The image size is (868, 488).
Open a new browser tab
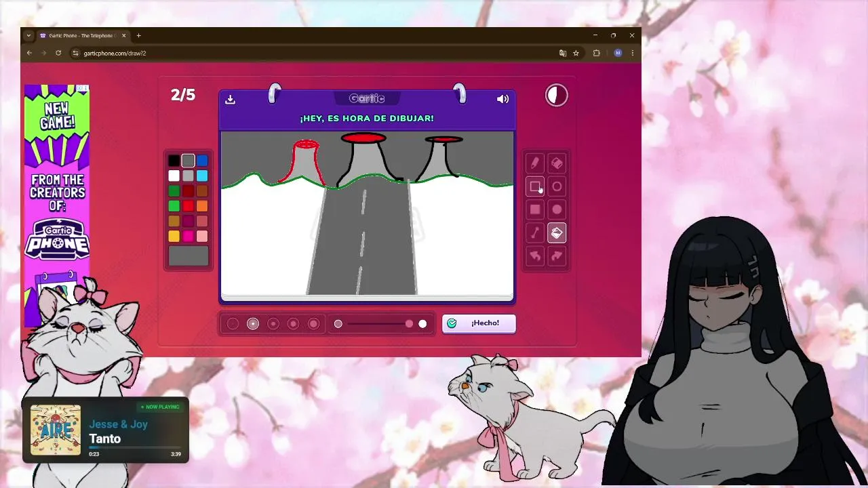pyautogui.click(x=138, y=35)
